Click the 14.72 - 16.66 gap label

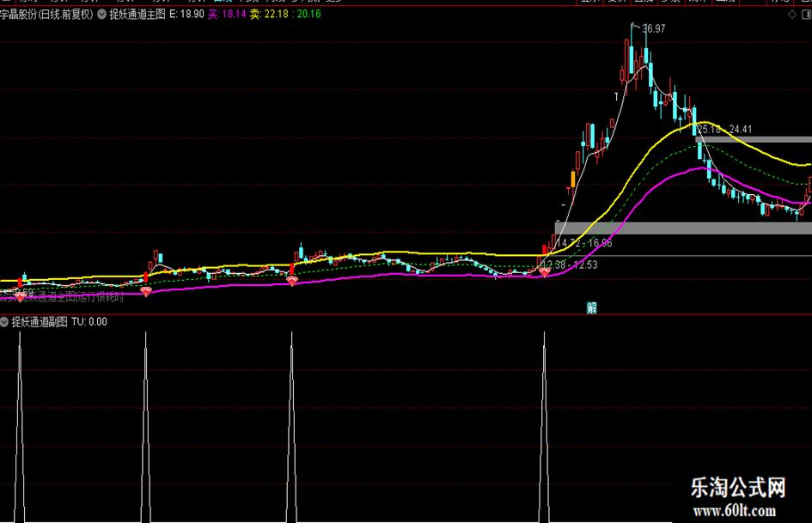pos(583,243)
